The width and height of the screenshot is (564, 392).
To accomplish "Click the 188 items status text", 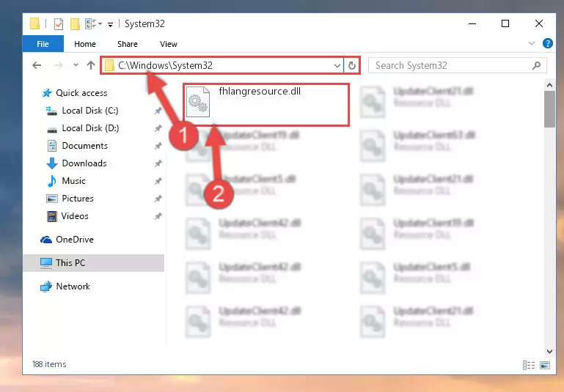I will [49, 364].
